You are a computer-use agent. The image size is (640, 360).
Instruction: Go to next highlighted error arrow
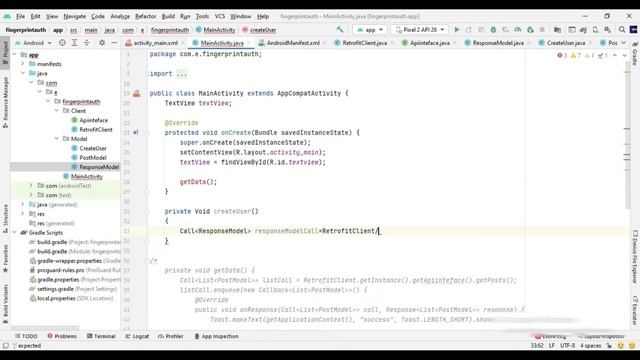point(624,55)
